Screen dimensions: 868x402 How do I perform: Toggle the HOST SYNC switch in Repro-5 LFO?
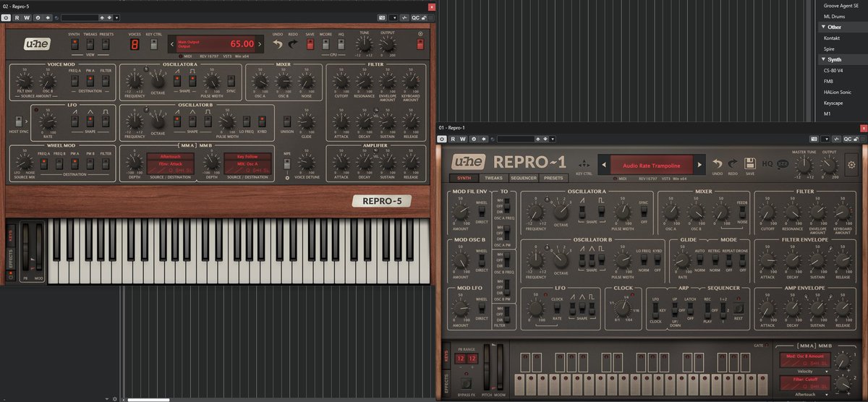[18, 120]
